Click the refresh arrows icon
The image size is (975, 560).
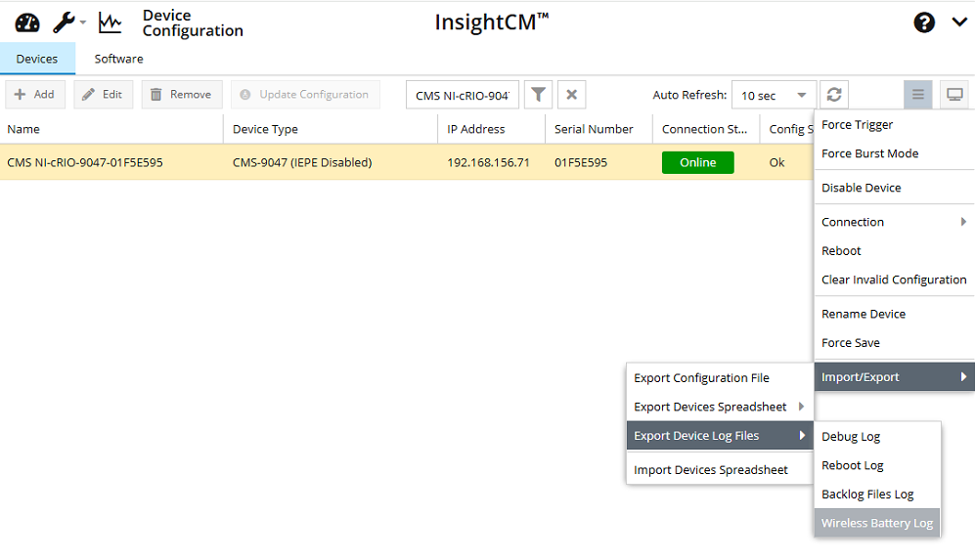(834, 95)
